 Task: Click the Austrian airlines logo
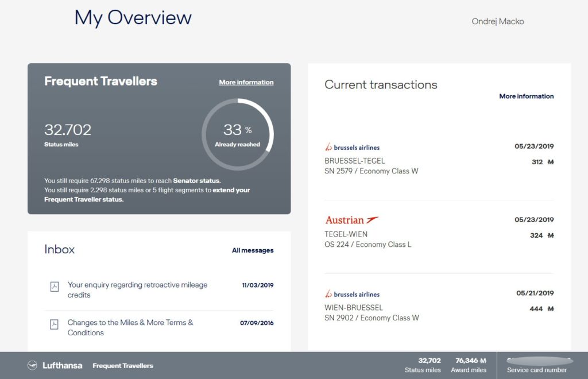point(351,220)
